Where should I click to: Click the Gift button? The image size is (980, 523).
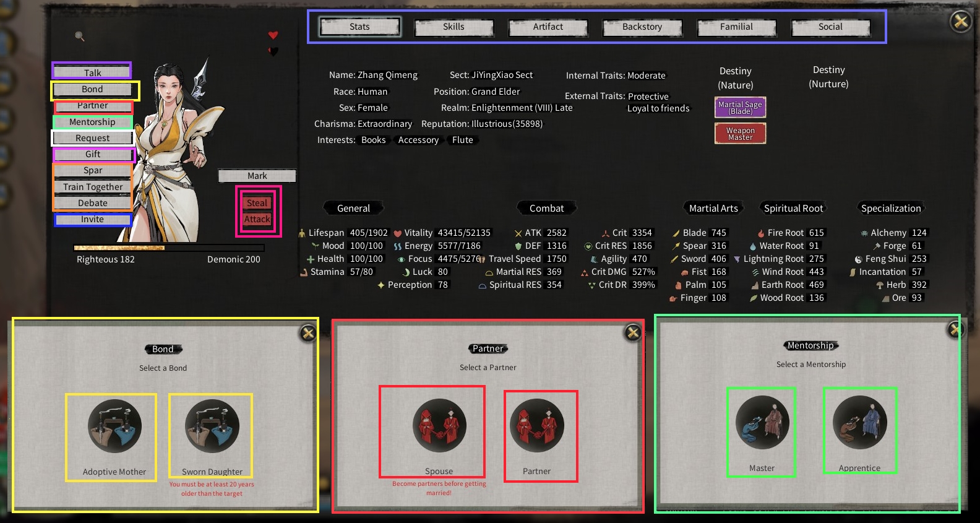[x=93, y=154]
